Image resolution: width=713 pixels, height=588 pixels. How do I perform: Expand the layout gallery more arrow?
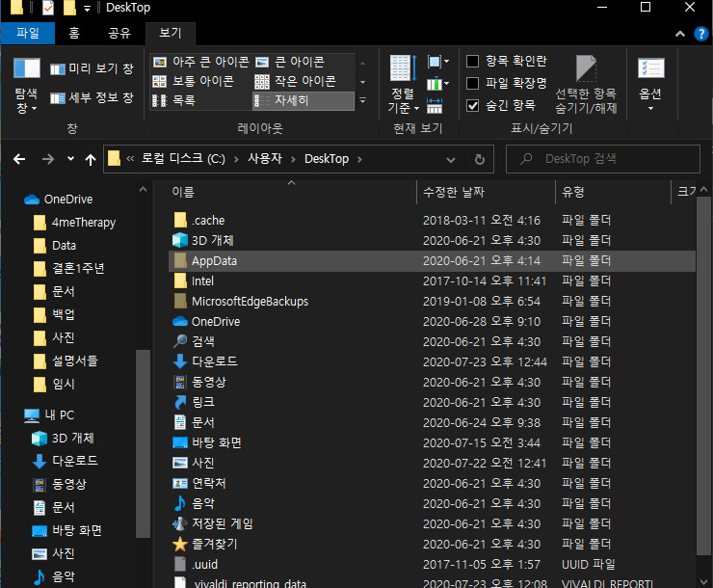pyautogui.click(x=363, y=100)
